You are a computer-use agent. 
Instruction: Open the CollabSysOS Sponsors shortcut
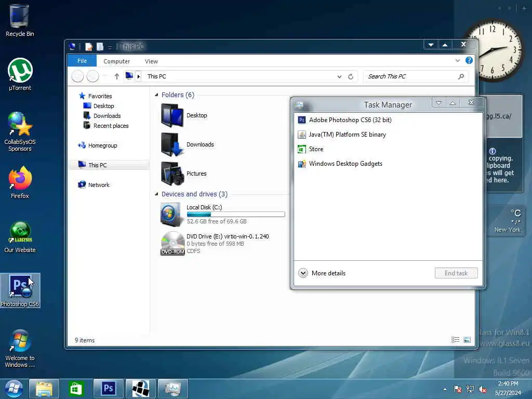tap(20, 131)
